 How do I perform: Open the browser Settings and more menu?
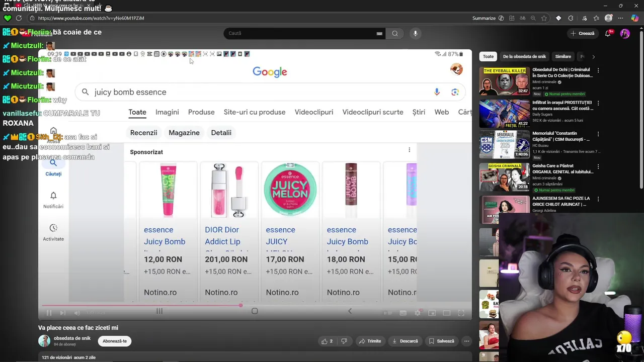click(x=621, y=18)
